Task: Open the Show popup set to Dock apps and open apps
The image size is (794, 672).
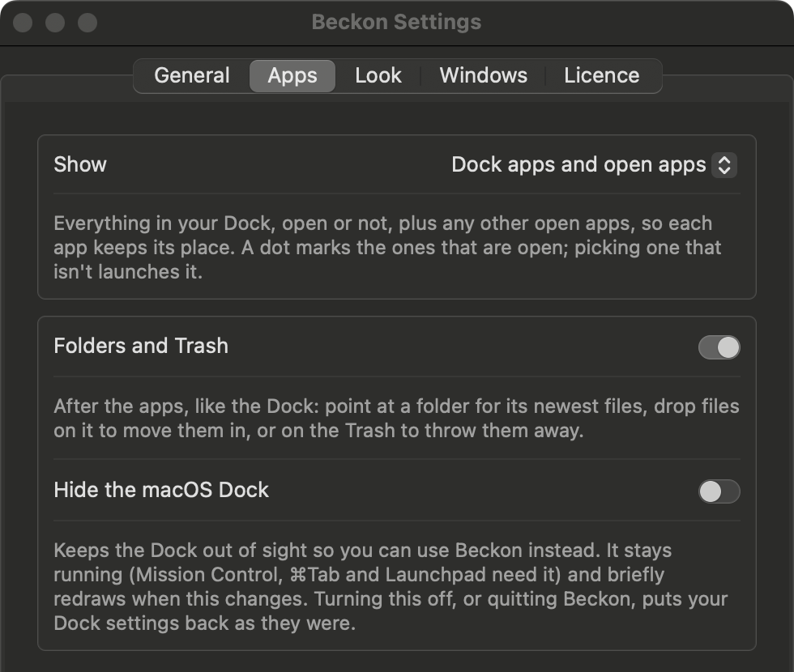Action: [593, 165]
